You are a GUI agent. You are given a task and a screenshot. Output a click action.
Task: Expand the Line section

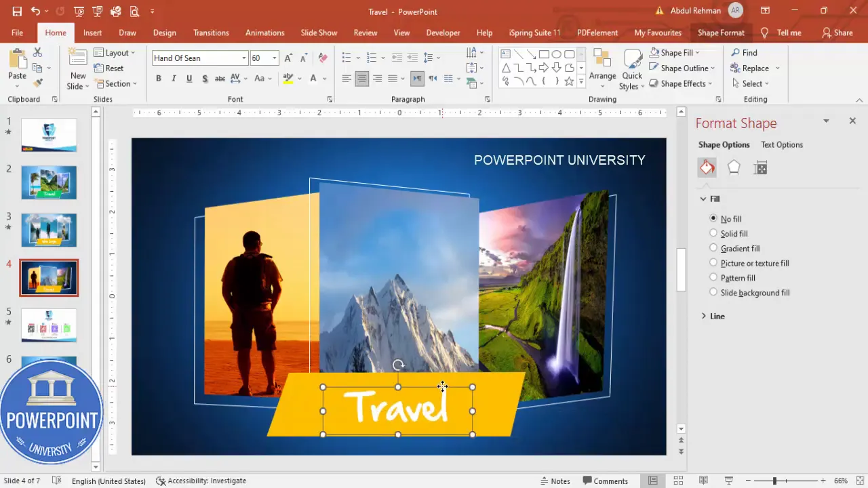pyautogui.click(x=703, y=316)
